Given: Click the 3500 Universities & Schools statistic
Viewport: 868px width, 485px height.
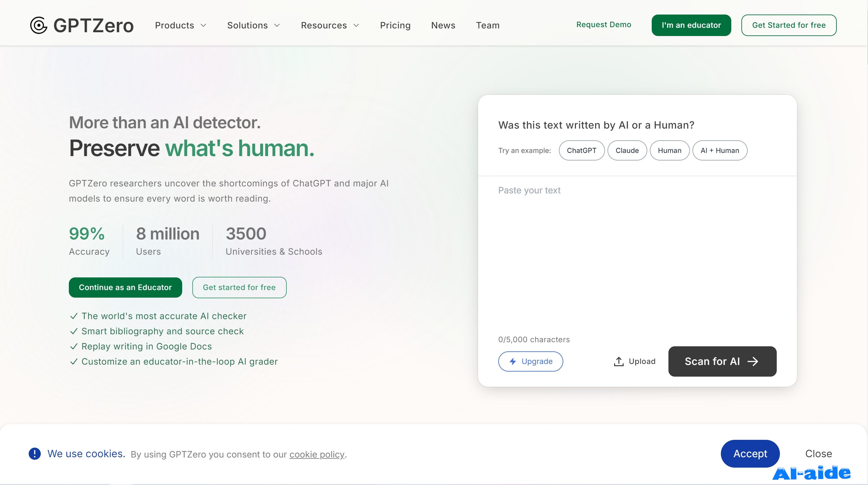Looking at the screenshot, I should coord(274,241).
